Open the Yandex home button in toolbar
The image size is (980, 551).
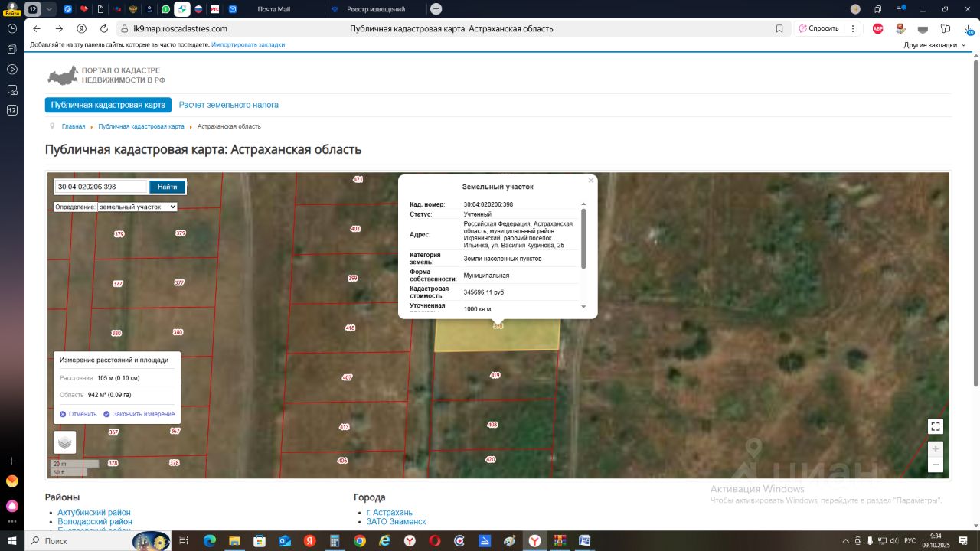82,28
